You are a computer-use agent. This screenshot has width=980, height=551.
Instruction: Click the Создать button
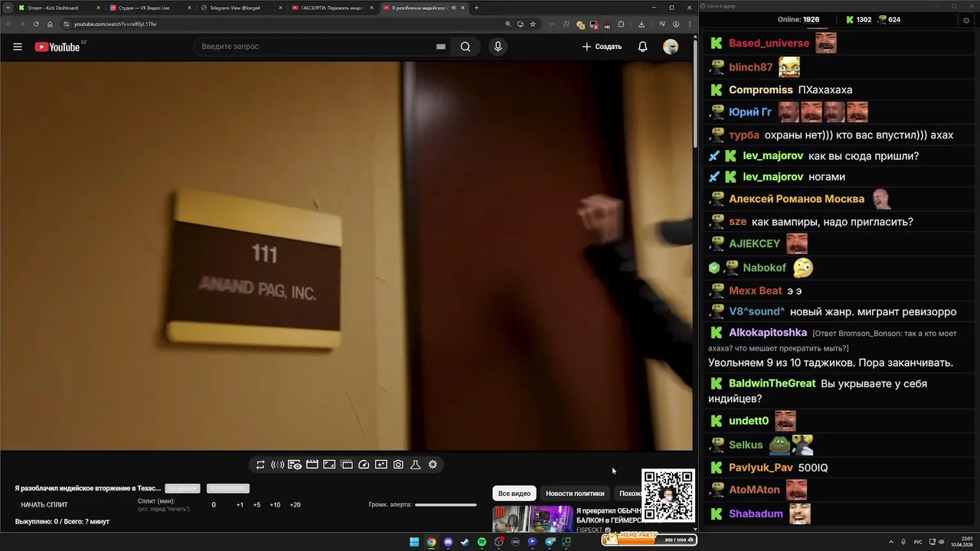tap(602, 47)
